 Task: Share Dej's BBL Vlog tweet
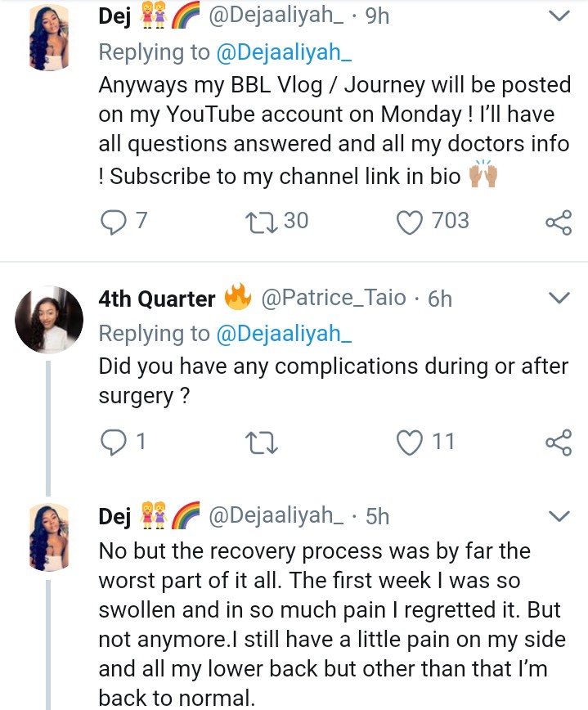(x=557, y=222)
